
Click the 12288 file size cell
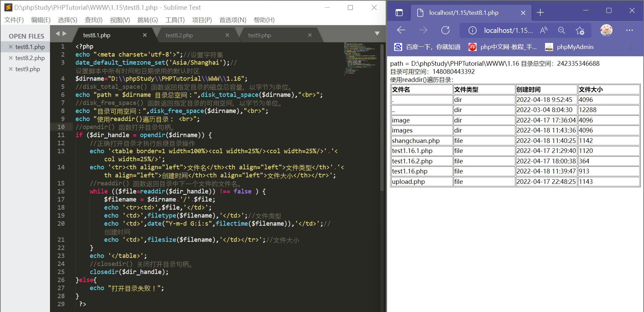coord(609,110)
